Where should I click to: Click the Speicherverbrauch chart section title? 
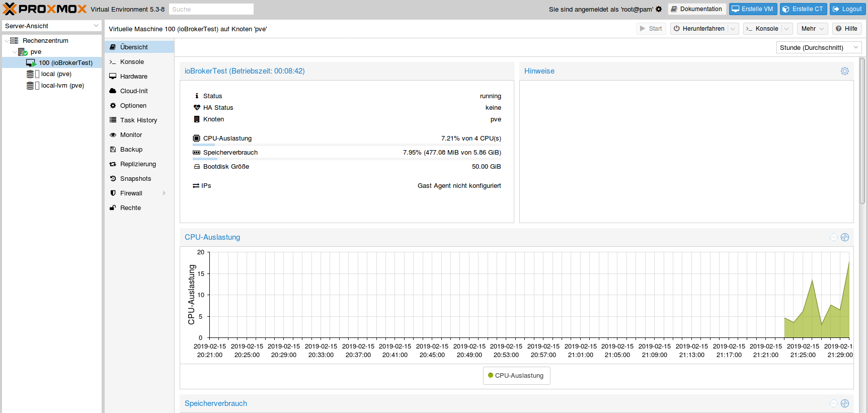click(x=216, y=403)
